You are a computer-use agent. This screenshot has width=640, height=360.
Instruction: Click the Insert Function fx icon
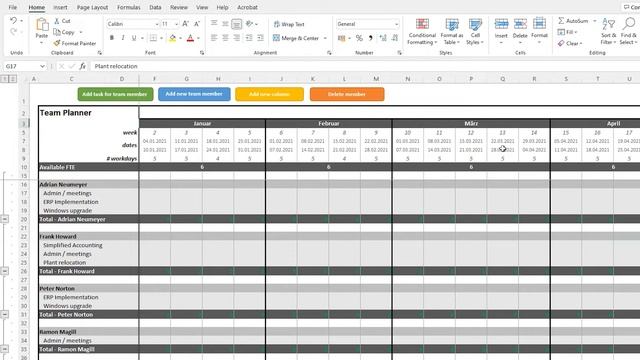coord(82,66)
